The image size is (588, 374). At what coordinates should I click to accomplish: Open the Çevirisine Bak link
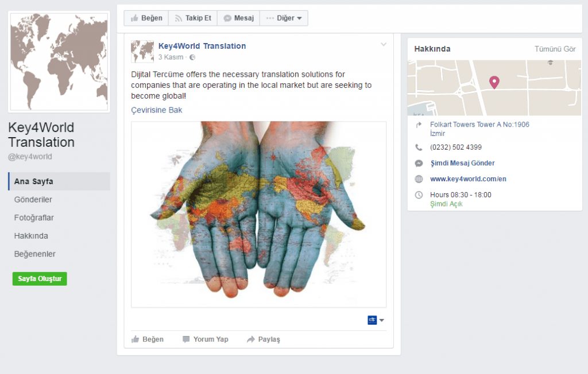[157, 110]
